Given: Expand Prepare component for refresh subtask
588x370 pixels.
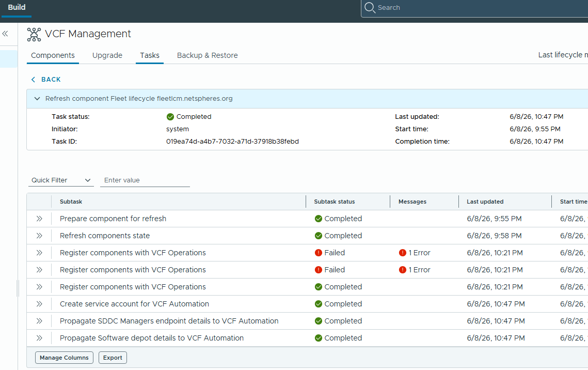Looking at the screenshot, I should (39, 219).
